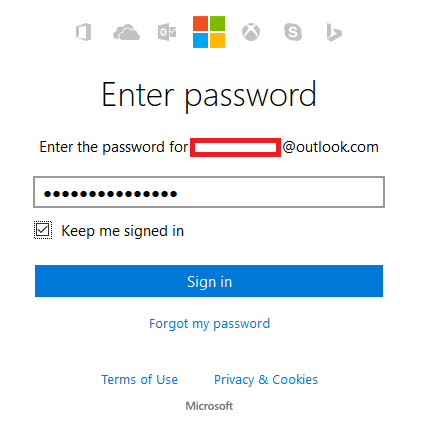Click the Office icon at top
426x431 pixels.
84,32
